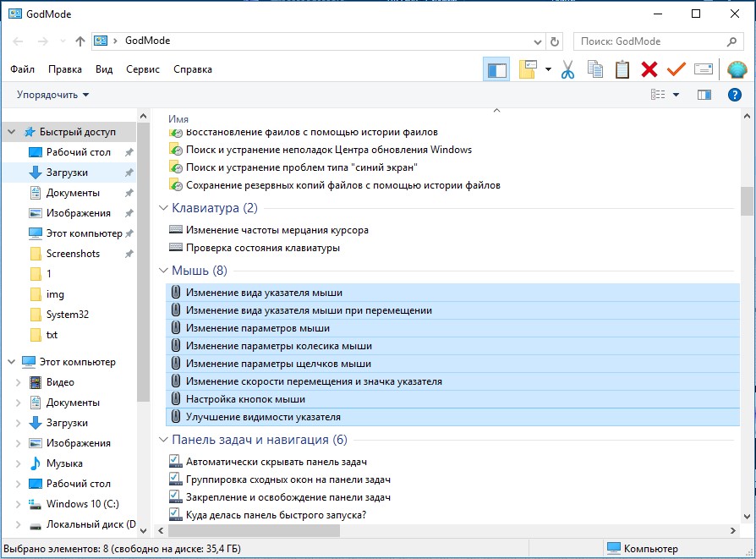Select Автоматически скрывать панель задач
This screenshot has height=559, width=756.
tap(277, 462)
